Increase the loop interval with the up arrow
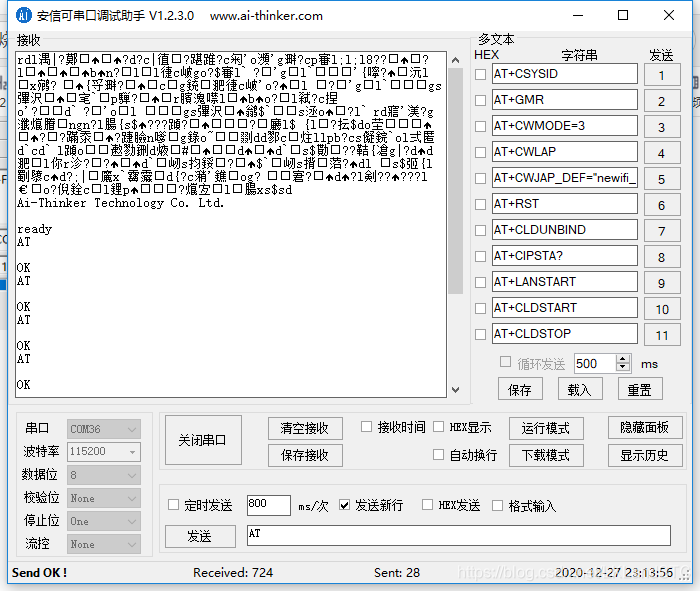Screen dimensions: 700x591 623,359
